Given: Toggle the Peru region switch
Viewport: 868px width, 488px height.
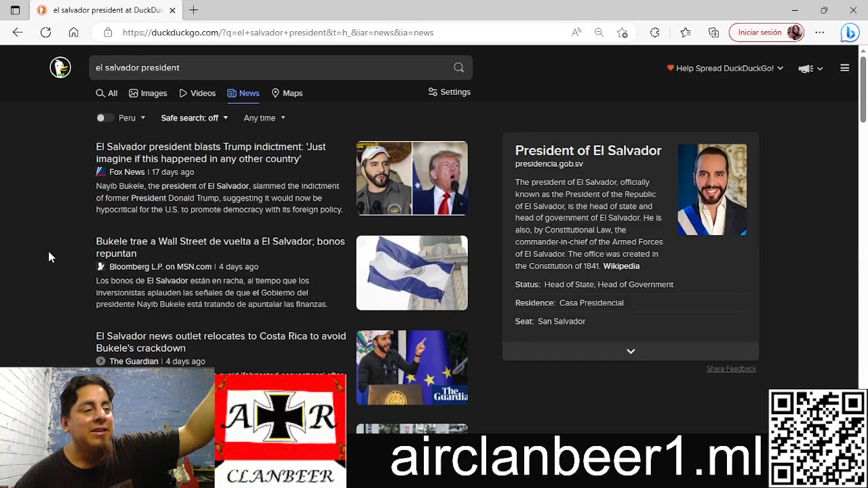Looking at the screenshot, I should 104,118.
